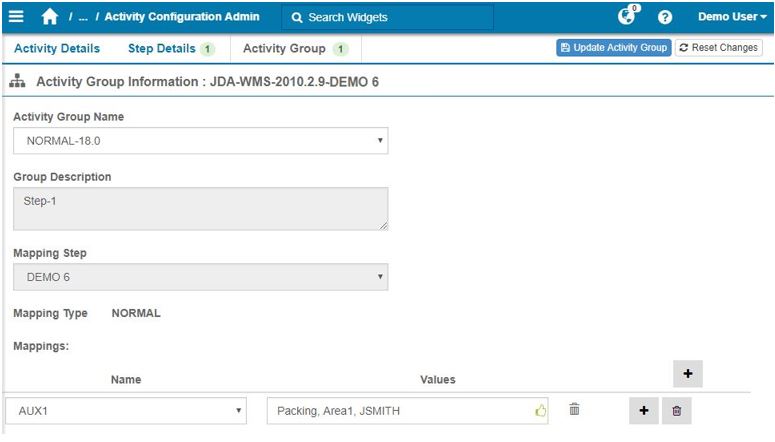Switch to the Step Details tab
775x442 pixels.
[162, 48]
